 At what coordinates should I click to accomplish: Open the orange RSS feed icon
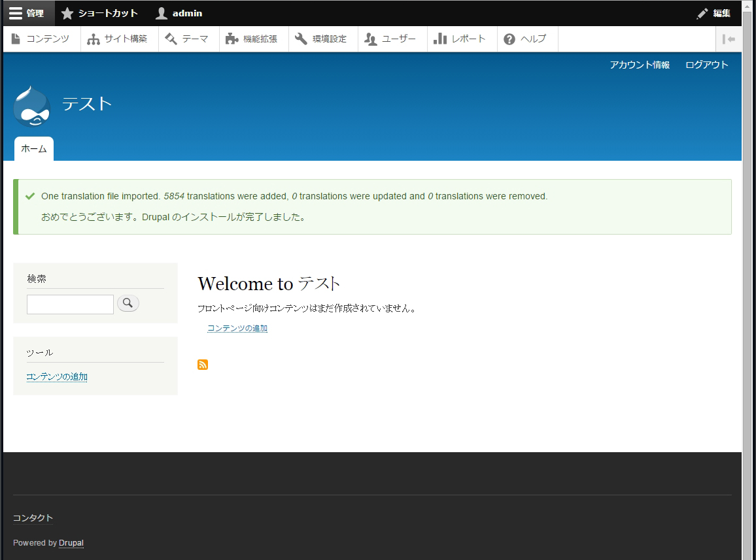[x=203, y=365]
